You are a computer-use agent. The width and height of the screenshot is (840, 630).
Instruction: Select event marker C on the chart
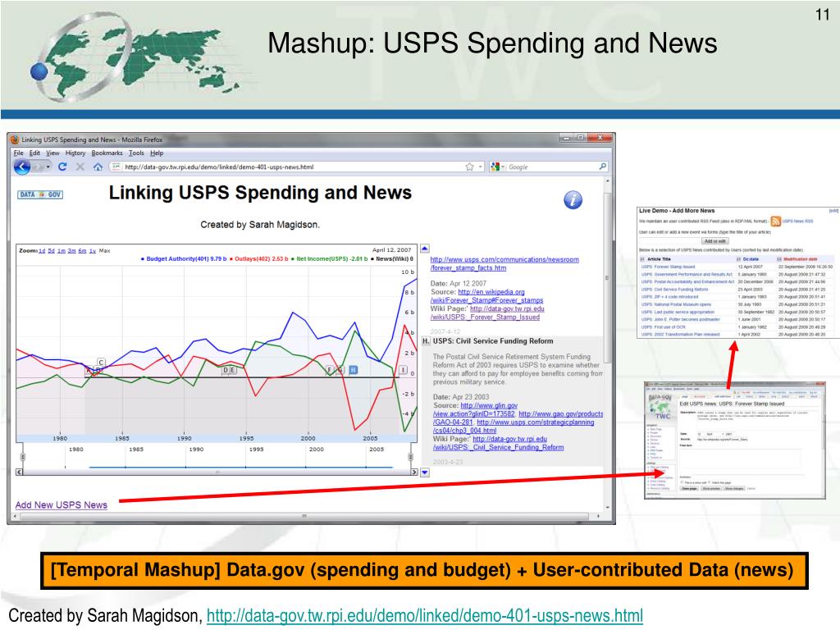tap(101, 363)
